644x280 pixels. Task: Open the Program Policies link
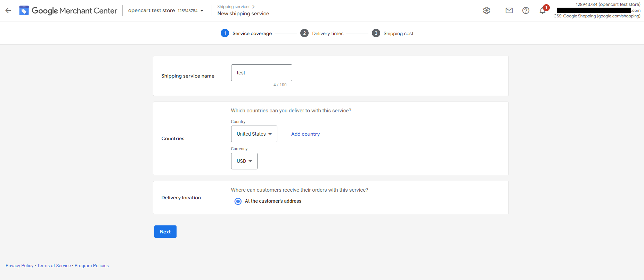tap(92, 265)
